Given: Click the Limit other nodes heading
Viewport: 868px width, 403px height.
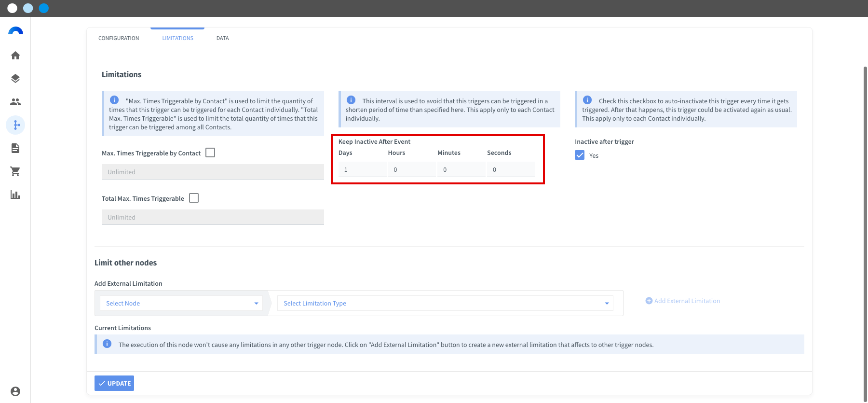Looking at the screenshot, I should [125, 263].
